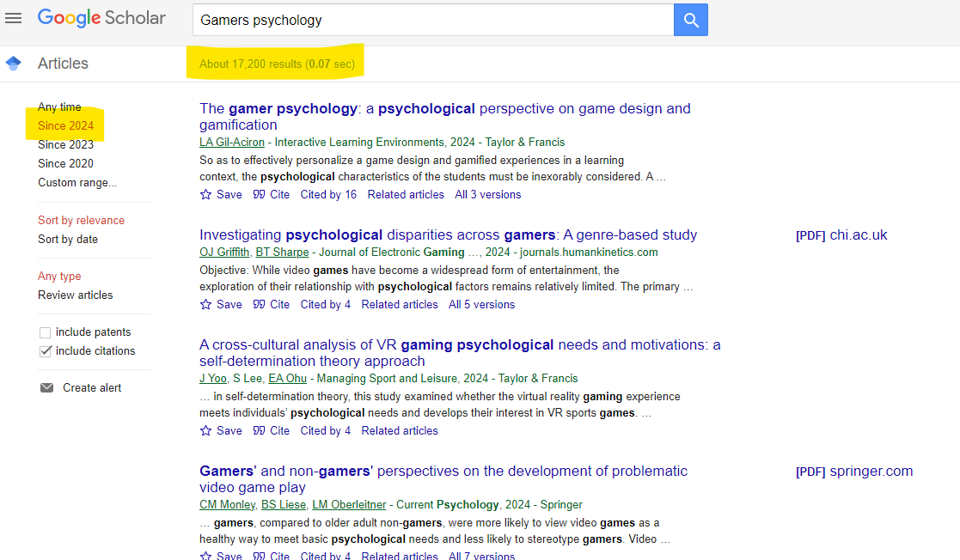The image size is (960, 560).
Task: Open the [PDF] springer.com link
Action: (x=854, y=472)
